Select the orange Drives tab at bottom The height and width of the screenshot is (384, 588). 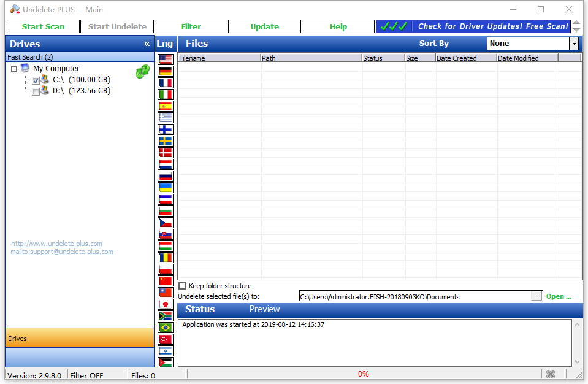click(80, 338)
